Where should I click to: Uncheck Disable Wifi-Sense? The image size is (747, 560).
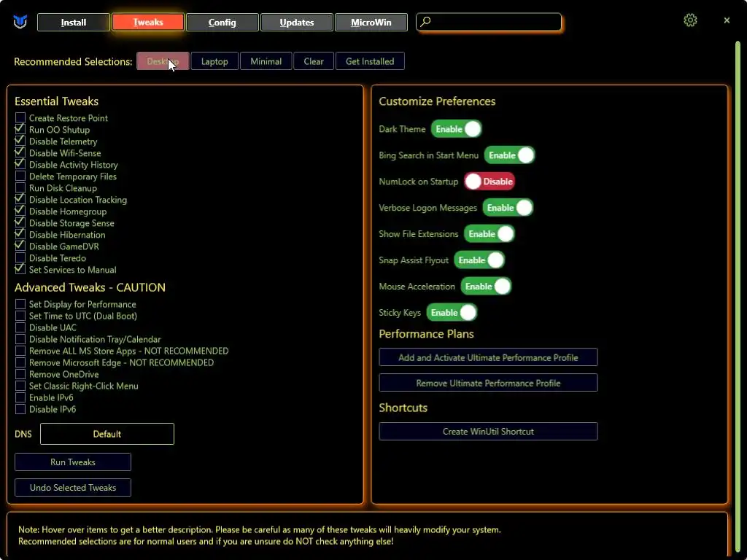coord(20,153)
